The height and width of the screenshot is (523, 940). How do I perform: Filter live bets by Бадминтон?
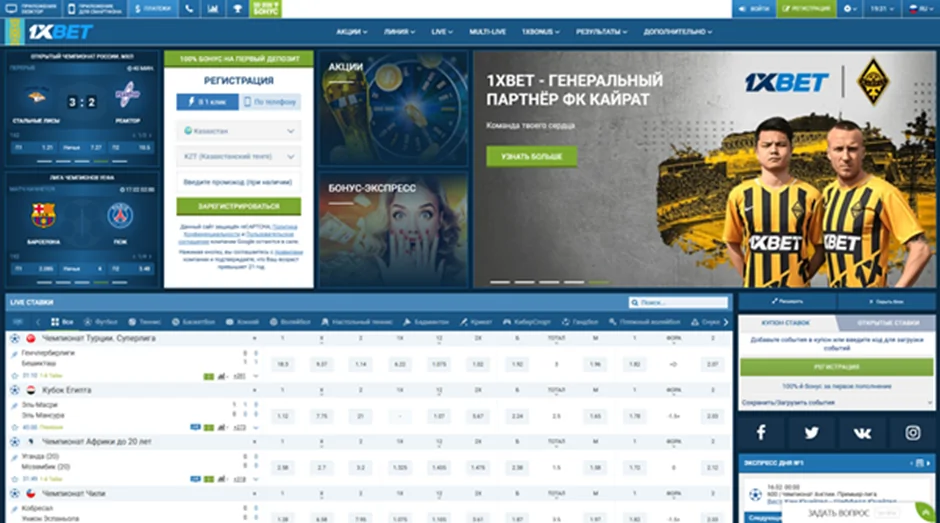(426, 322)
